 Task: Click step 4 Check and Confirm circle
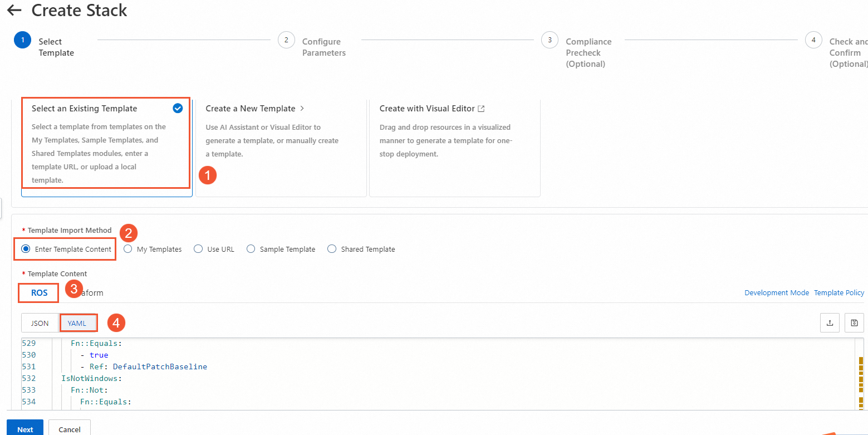coord(813,40)
